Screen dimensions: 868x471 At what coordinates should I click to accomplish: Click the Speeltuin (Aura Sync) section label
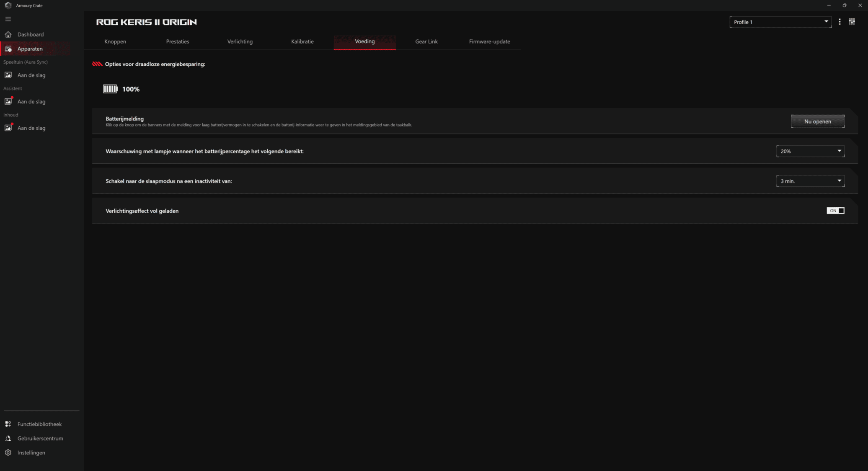(26, 62)
